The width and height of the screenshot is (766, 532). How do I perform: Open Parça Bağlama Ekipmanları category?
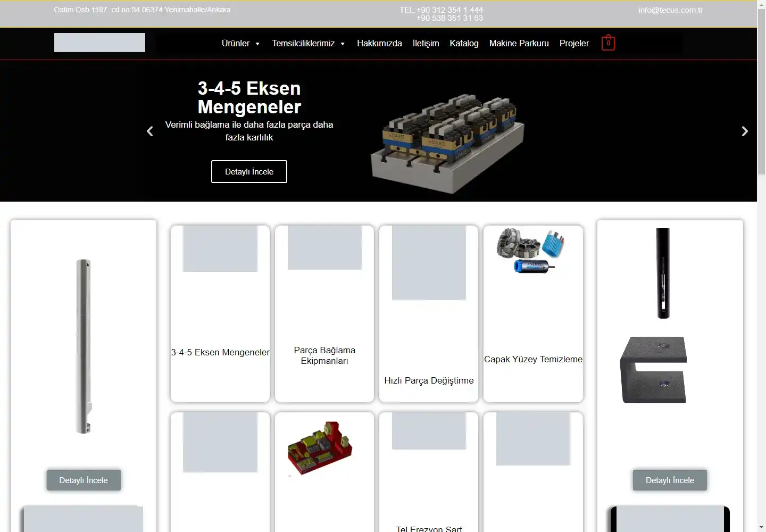[324, 314]
